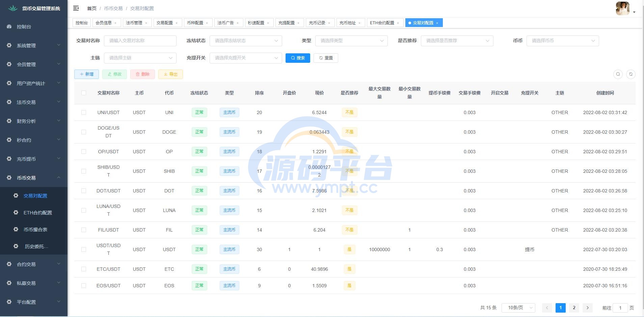Click the 导出 button
The image size is (644, 317).
(170, 74)
